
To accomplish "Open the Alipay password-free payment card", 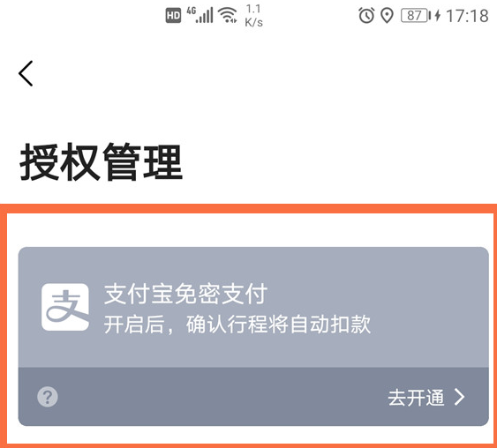I will coord(253,336).
